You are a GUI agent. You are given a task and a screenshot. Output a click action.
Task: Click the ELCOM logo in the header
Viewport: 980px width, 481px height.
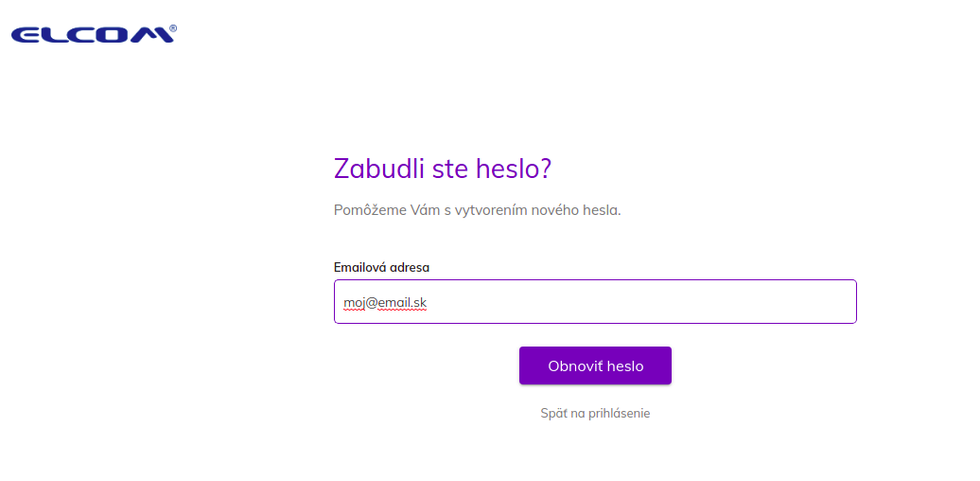pos(94,34)
